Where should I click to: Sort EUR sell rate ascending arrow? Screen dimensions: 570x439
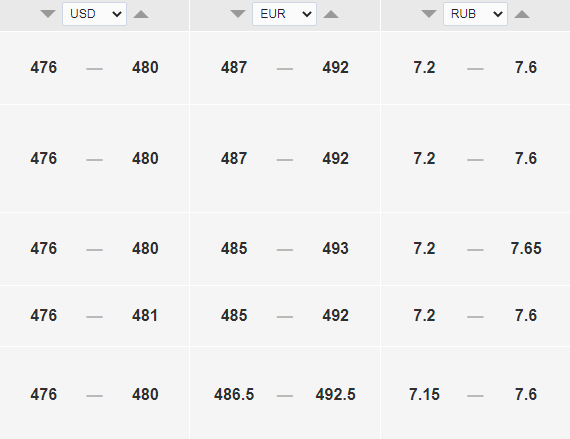[331, 14]
